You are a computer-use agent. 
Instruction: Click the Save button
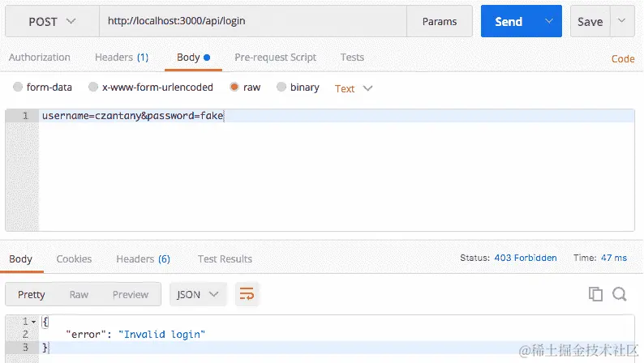point(590,21)
